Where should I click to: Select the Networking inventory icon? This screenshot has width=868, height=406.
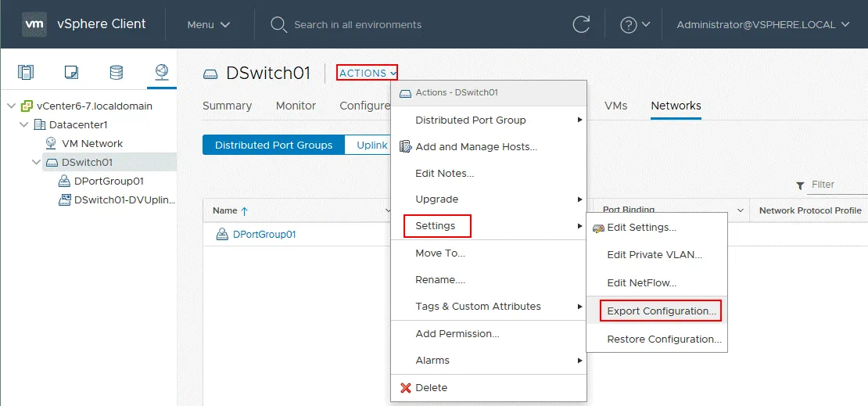click(x=161, y=73)
